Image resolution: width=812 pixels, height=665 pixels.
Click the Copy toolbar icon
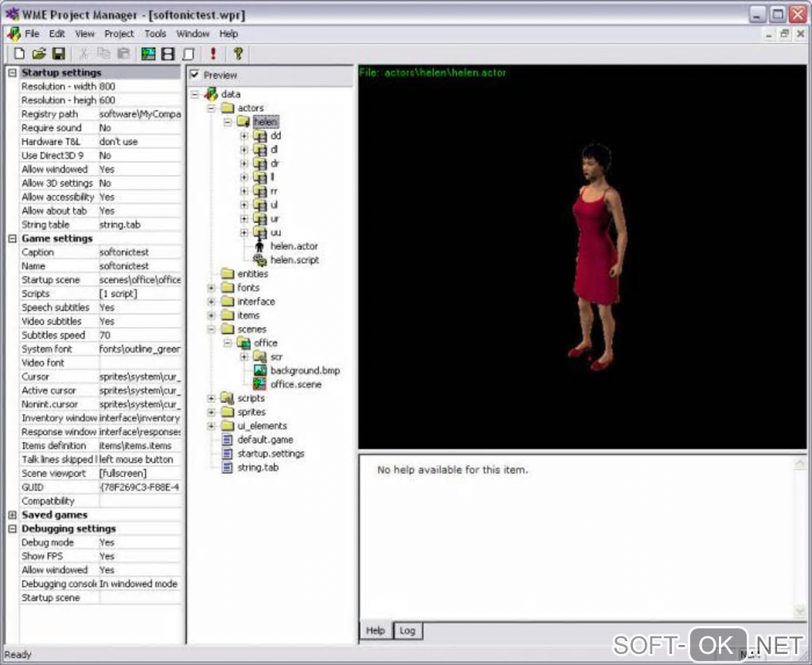pos(103,53)
